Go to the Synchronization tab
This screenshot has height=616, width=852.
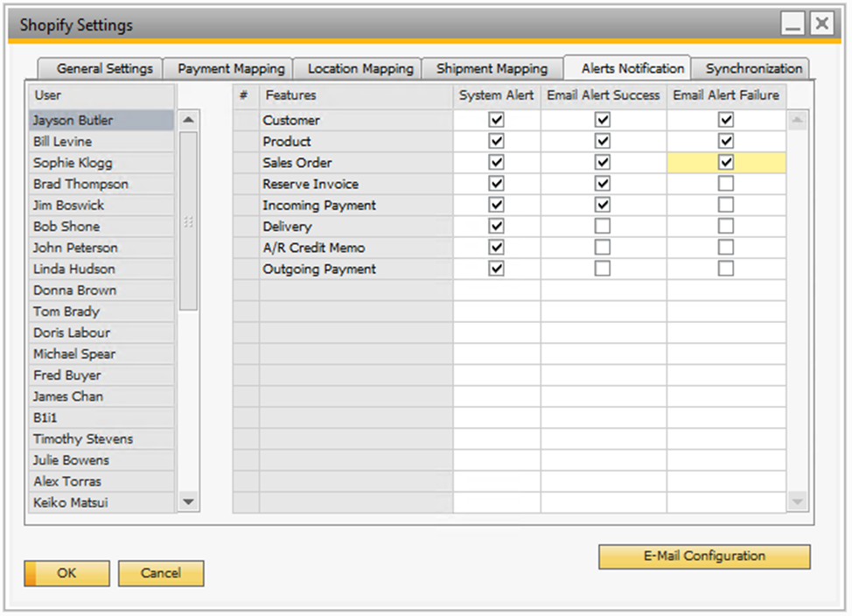(x=753, y=68)
